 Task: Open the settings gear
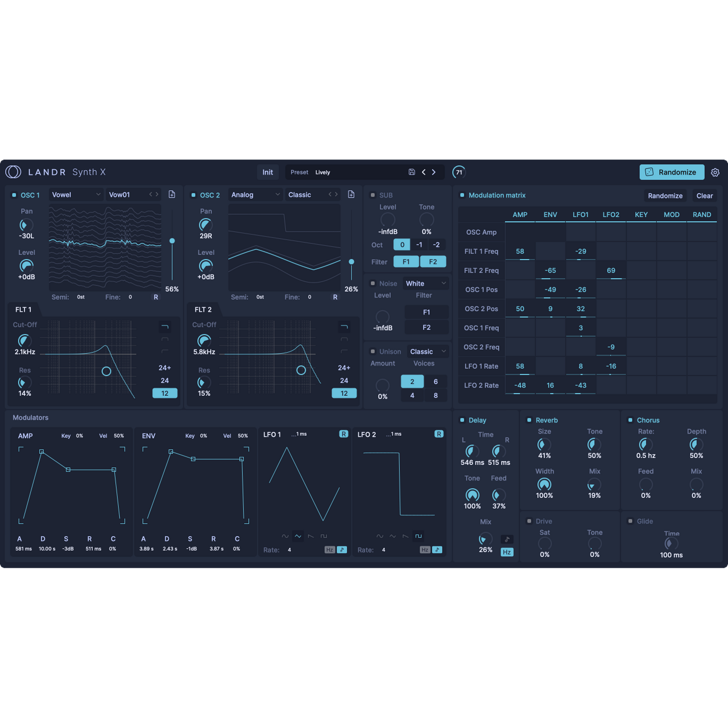pos(715,172)
